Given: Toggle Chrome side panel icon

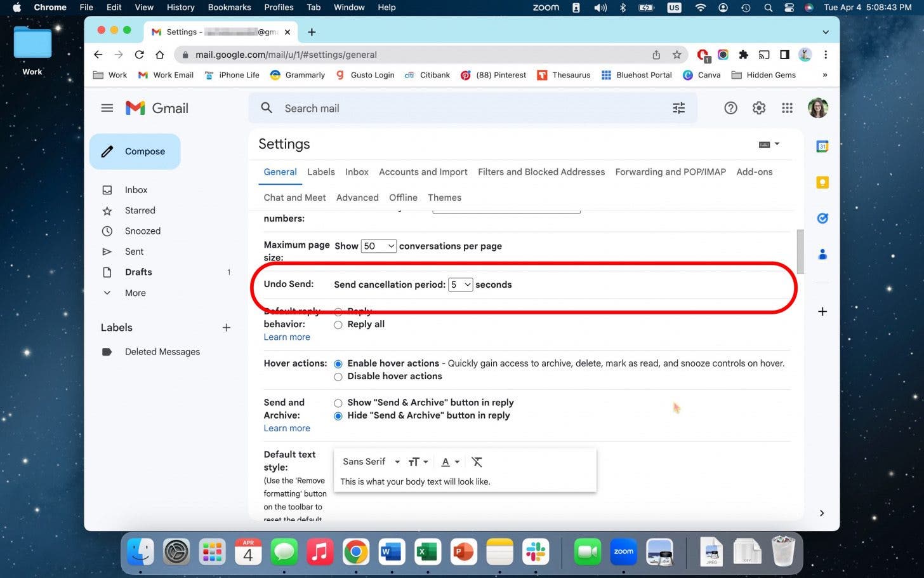Looking at the screenshot, I should click(785, 55).
